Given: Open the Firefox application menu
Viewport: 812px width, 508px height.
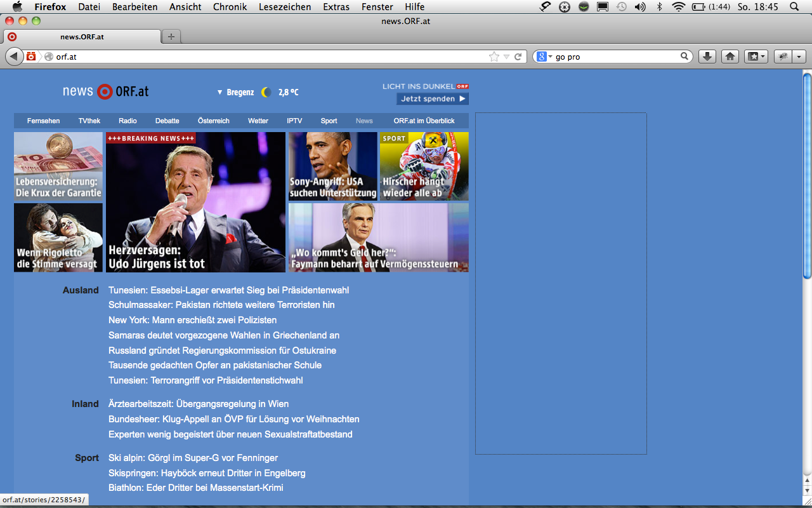Looking at the screenshot, I should (x=50, y=7).
